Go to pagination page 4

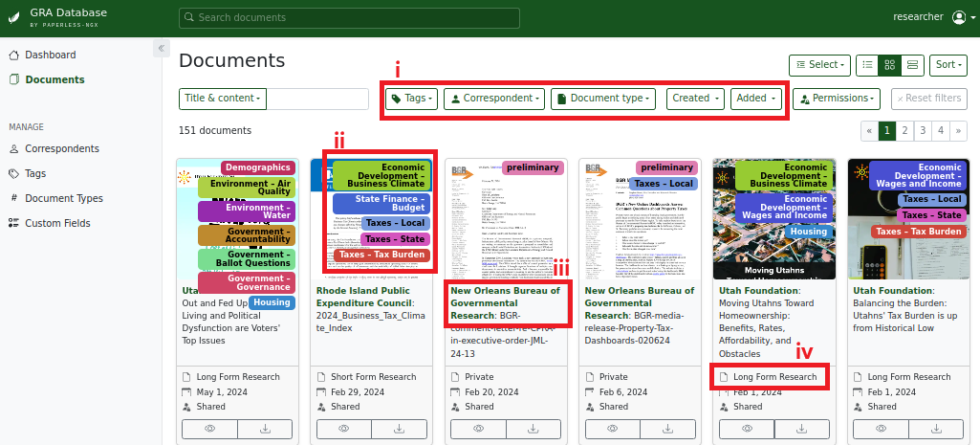point(941,131)
